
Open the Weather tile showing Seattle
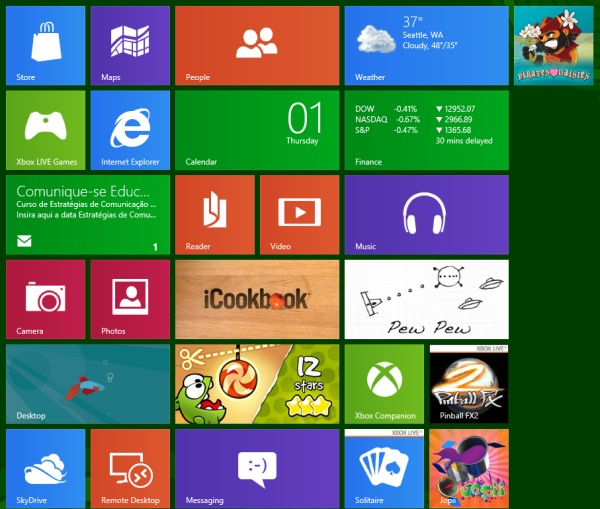click(427, 46)
